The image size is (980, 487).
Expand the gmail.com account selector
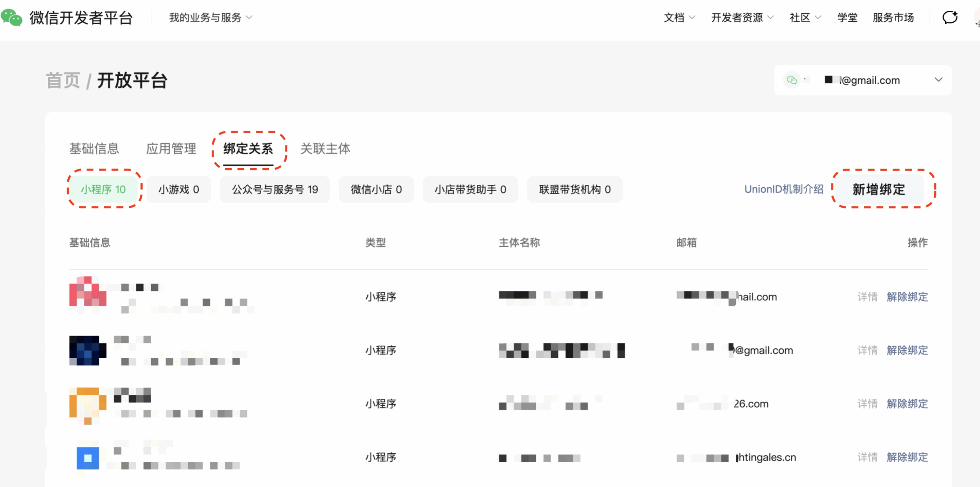[938, 80]
